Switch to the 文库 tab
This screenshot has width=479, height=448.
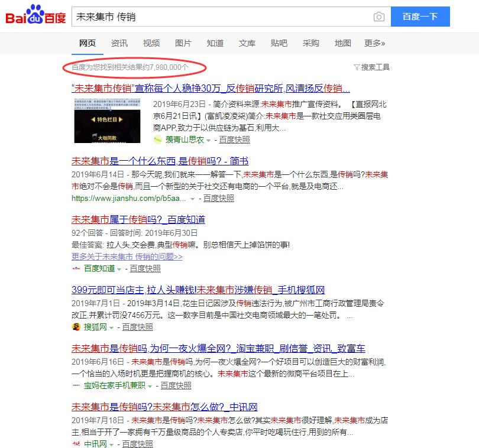[x=247, y=43]
